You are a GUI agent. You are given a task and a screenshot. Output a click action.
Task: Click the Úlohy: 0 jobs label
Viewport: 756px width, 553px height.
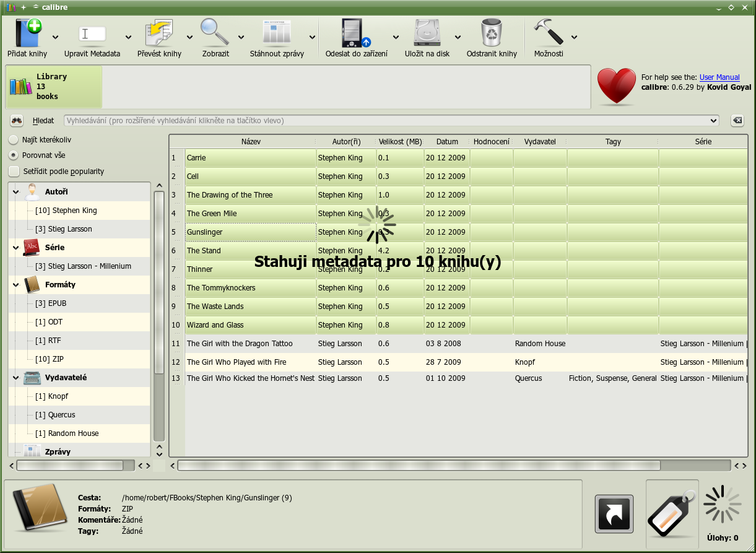coord(723,538)
